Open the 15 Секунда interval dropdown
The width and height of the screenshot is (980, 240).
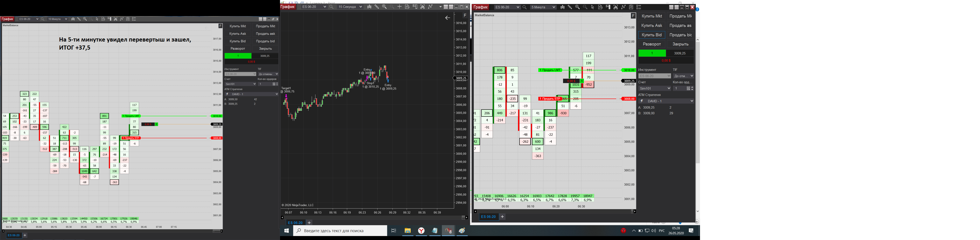[x=350, y=7]
